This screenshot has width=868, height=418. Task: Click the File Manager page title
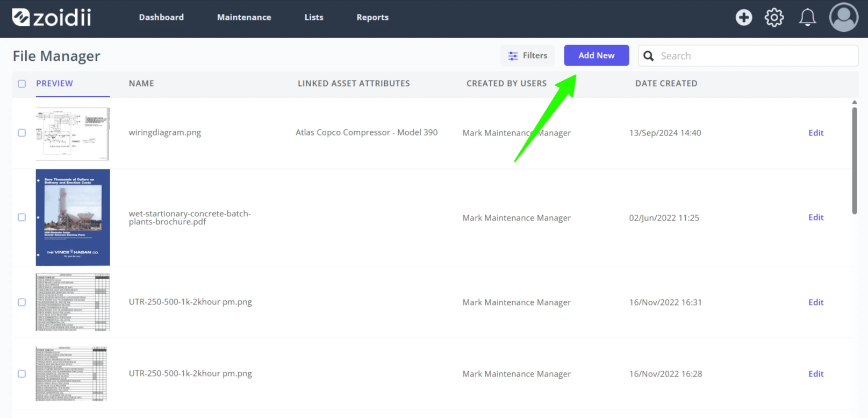(x=56, y=56)
